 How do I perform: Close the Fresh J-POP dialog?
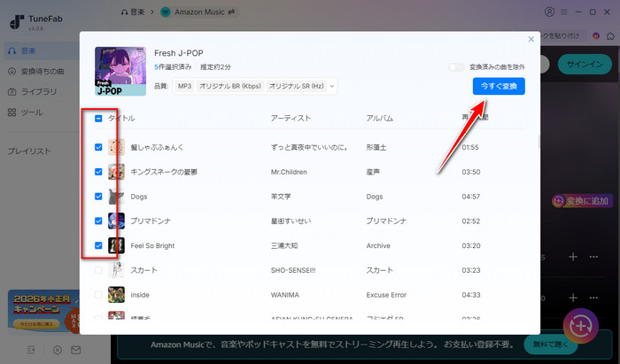(x=531, y=39)
